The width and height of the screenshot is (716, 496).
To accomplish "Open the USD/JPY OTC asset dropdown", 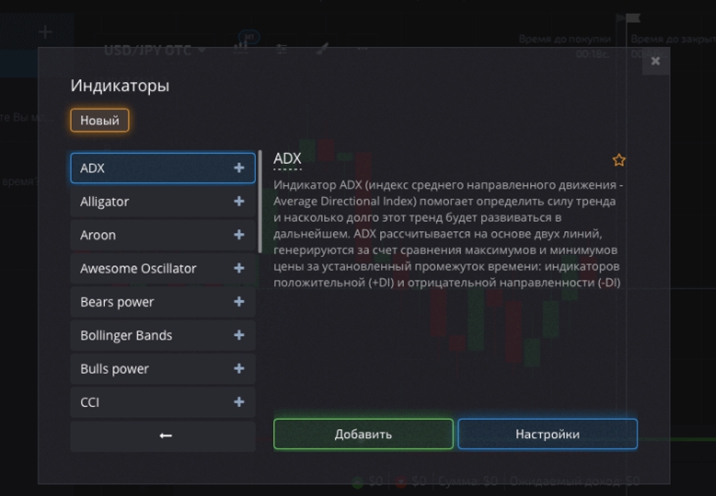I will pos(155,49).
